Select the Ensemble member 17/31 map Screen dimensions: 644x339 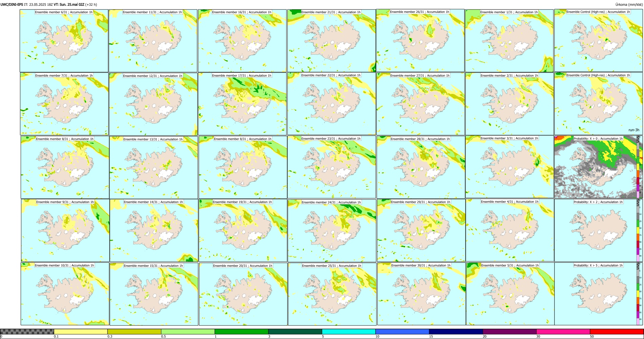[242, 104]
